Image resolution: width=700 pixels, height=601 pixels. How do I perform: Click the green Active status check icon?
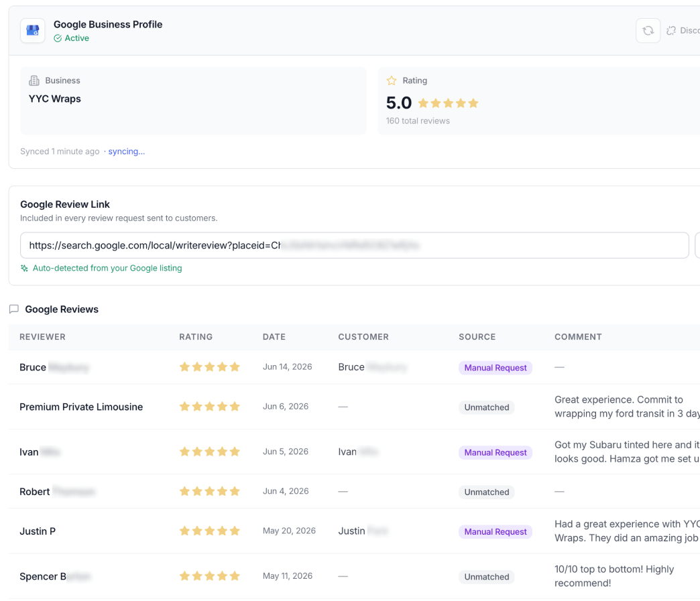58,38
